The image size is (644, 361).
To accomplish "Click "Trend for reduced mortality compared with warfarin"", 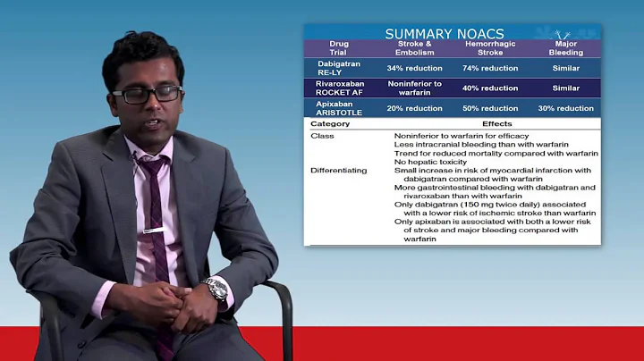I will 496,154.
